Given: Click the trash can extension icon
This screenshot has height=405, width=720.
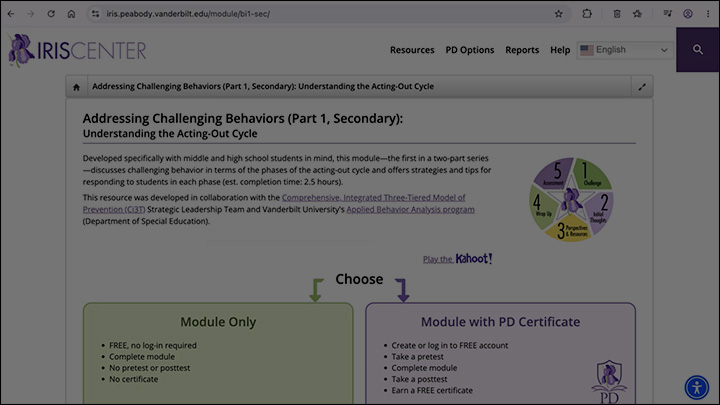Looking at the screenshot, I should (617, 14).
